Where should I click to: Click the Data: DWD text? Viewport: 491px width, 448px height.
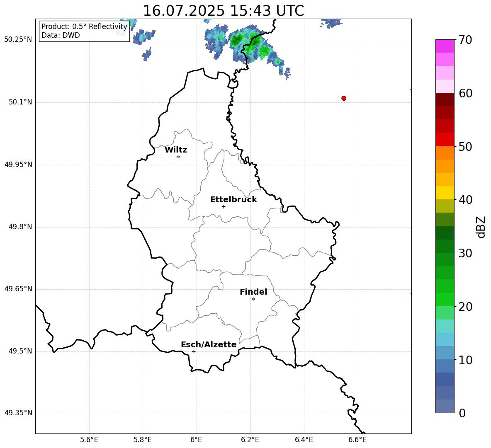click(x=61, y=35)
